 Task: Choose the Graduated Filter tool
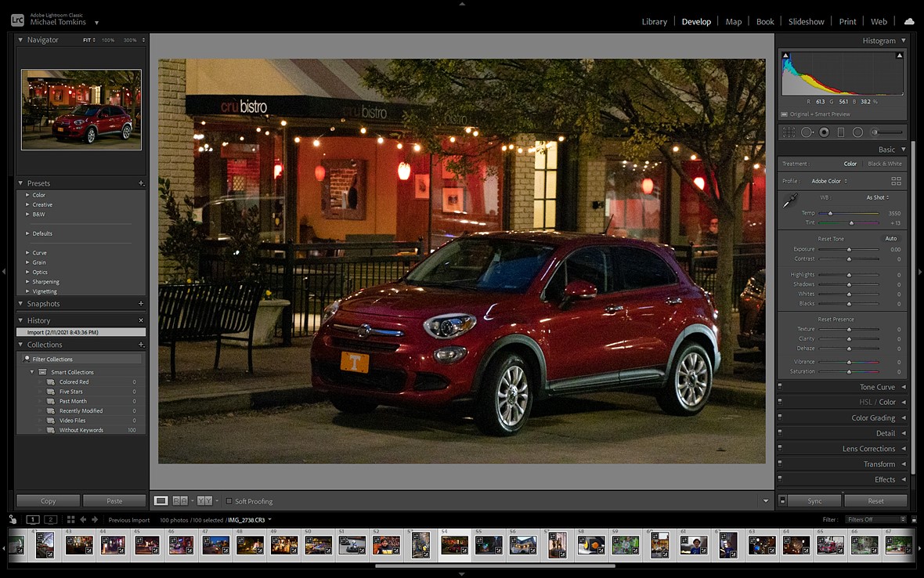pyautogui.click(x=841, y=132)
